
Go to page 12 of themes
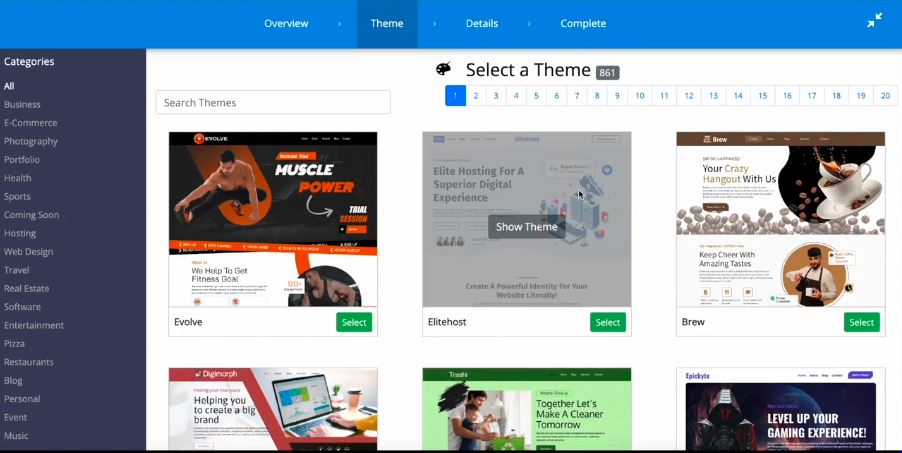689,96
